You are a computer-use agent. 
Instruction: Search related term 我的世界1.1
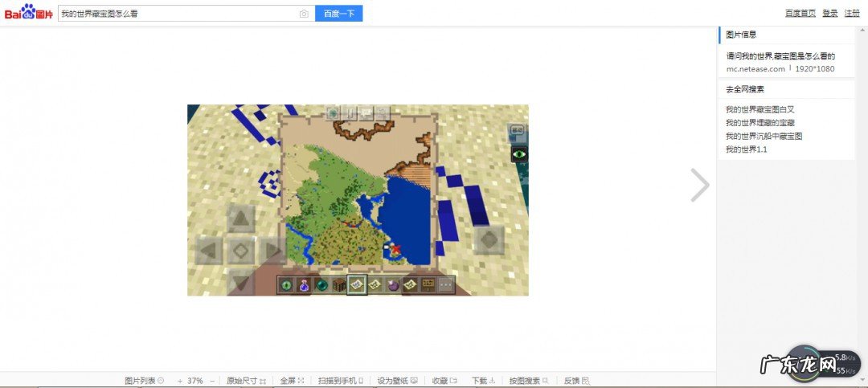[x=746, y=149]
